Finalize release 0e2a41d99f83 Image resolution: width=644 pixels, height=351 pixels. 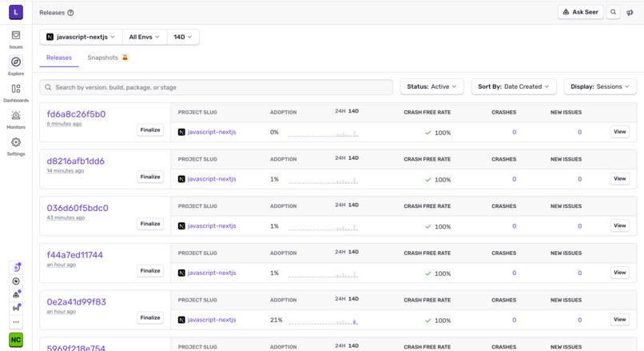150,317
